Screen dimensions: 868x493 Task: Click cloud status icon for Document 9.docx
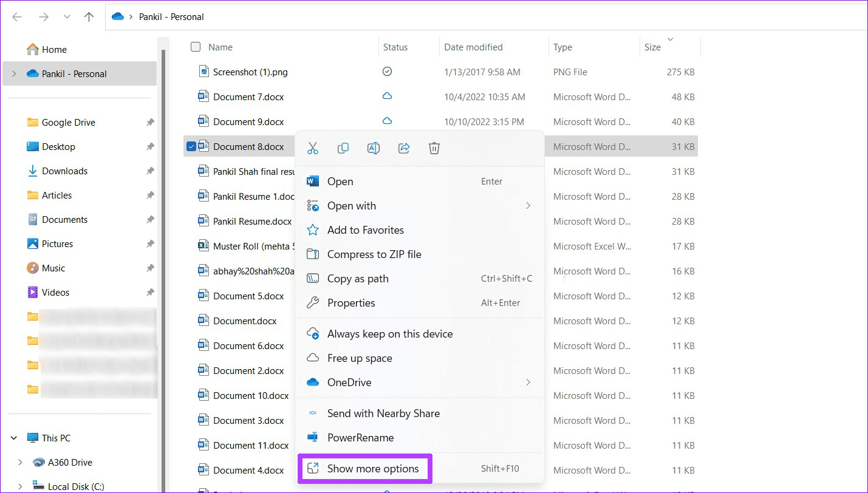click(387, 121)
